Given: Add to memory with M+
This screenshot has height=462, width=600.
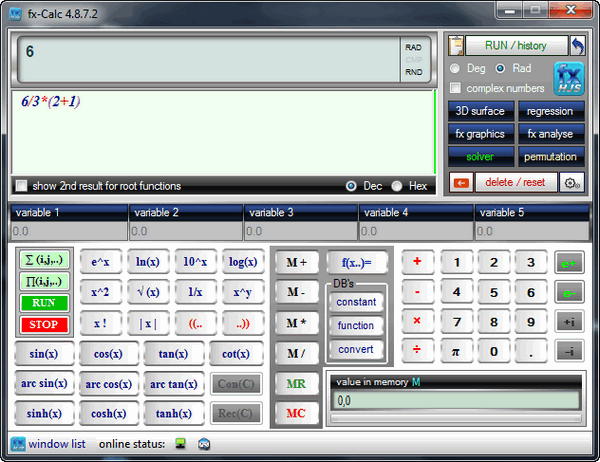Looking at the screenshot, I should pos(297,263).
